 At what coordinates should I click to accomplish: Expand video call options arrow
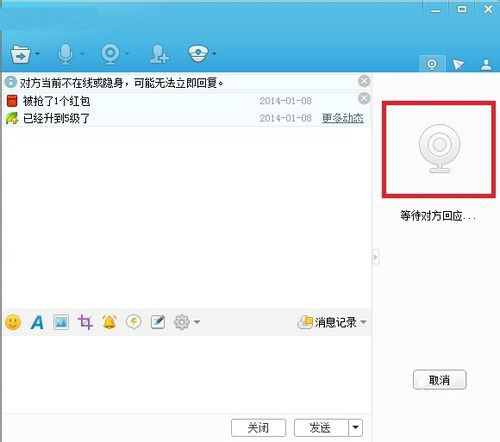127,53
